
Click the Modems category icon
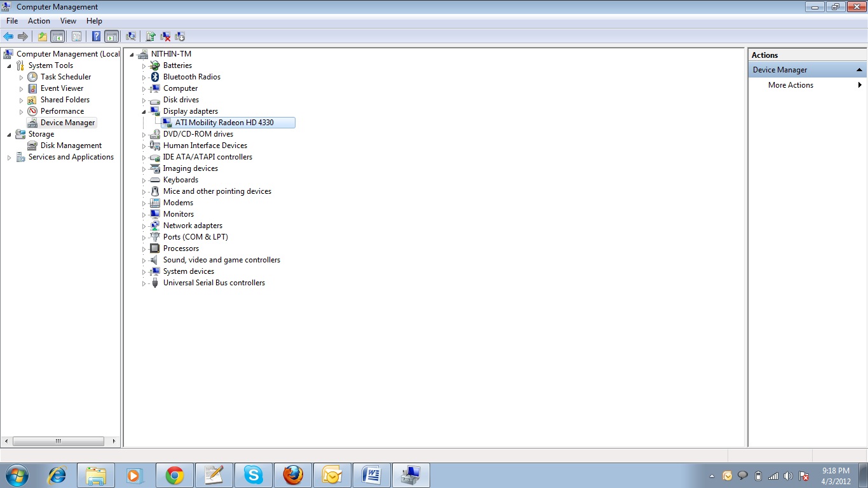pos(154,203)
